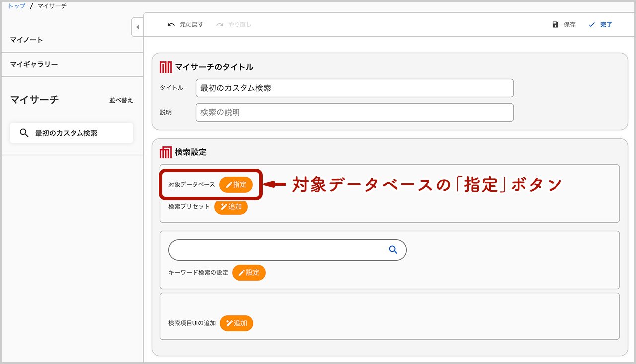Click into the タイトル text field
Screen dimensions: 636x364
[354, 88]
